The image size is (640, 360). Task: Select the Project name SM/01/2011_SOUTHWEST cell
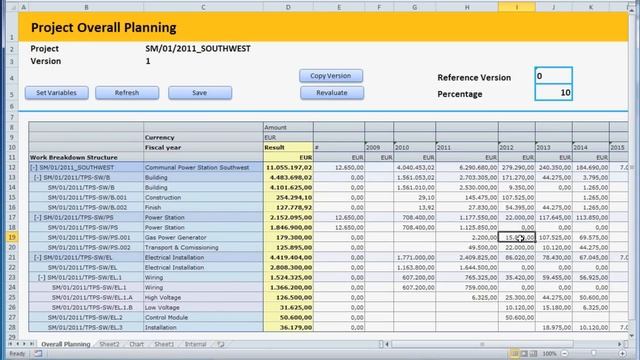(198, 49)
